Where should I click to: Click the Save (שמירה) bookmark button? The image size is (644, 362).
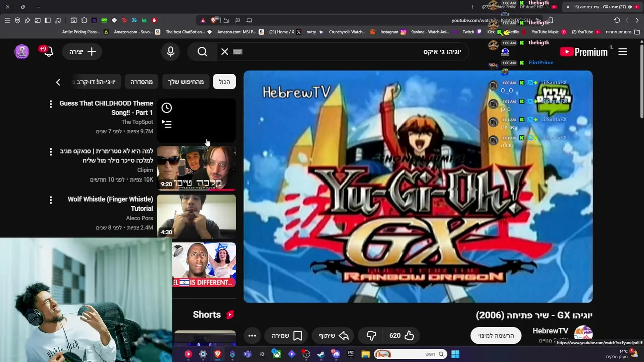tap(286, 335)
